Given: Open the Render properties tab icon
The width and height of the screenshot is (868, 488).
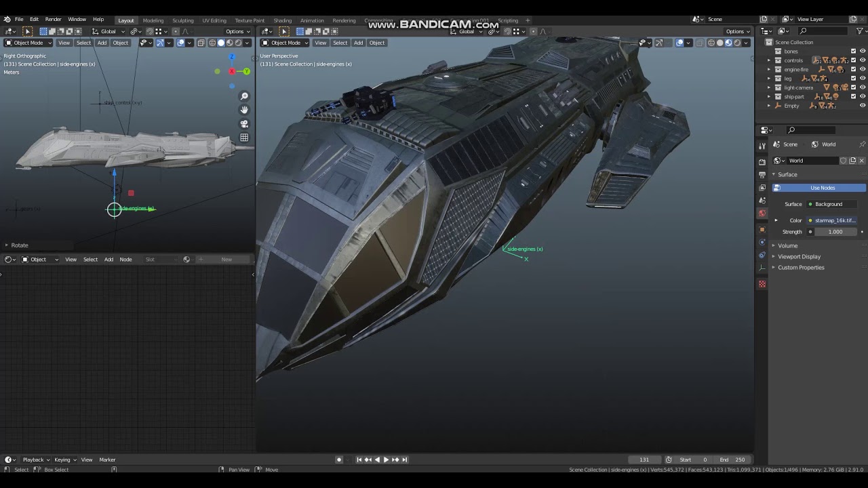Looking at the screenshot, I should click(x=762, y=162).
